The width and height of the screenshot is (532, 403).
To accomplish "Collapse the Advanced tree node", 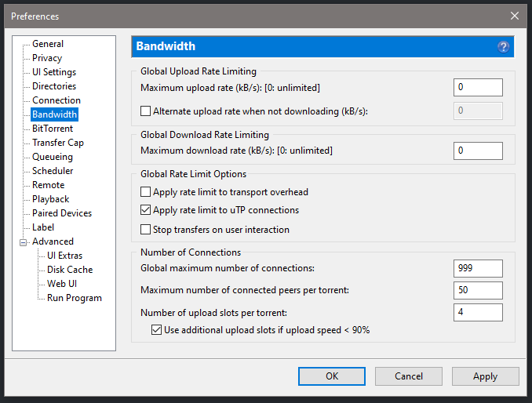I will point(24,241).
